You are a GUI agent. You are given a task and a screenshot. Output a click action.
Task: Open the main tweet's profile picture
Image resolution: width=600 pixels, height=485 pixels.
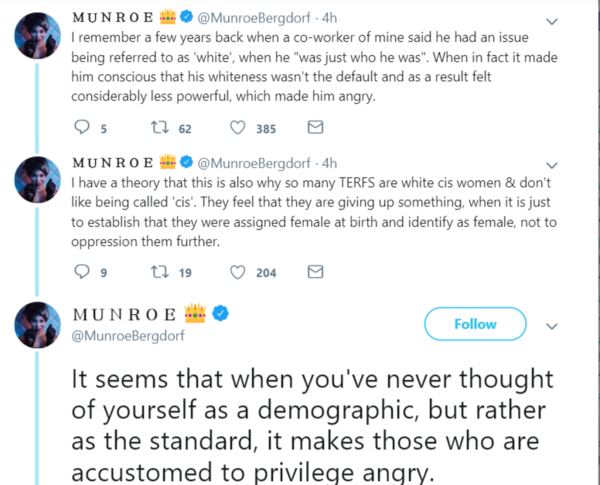[38, 323]
